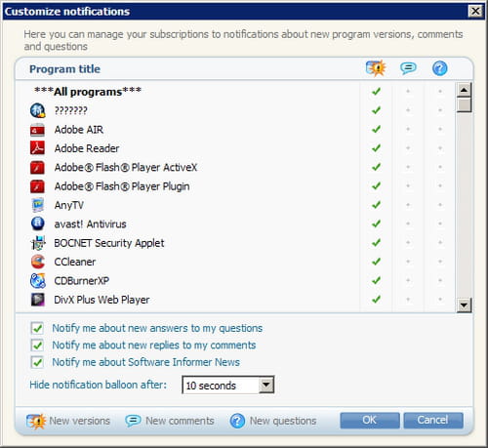Click the New versions legend label
This screenshot has width=488, height=448.
tap(80, 421)
